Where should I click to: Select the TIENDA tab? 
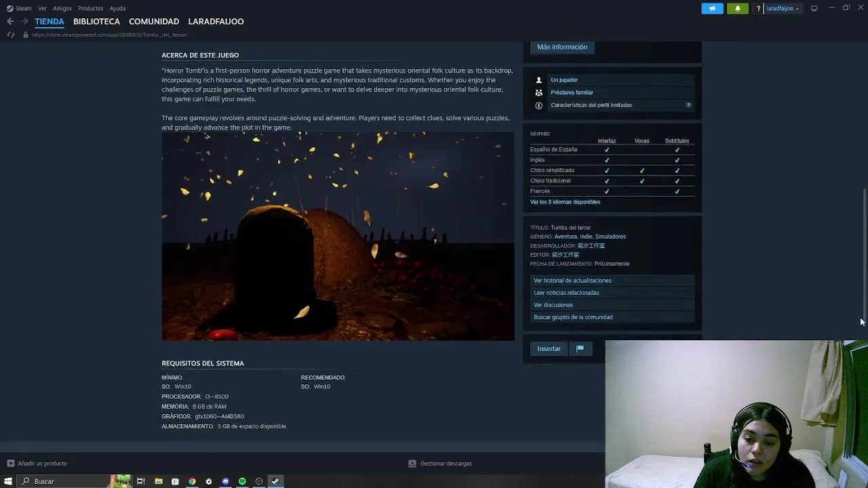click(50, 22)
